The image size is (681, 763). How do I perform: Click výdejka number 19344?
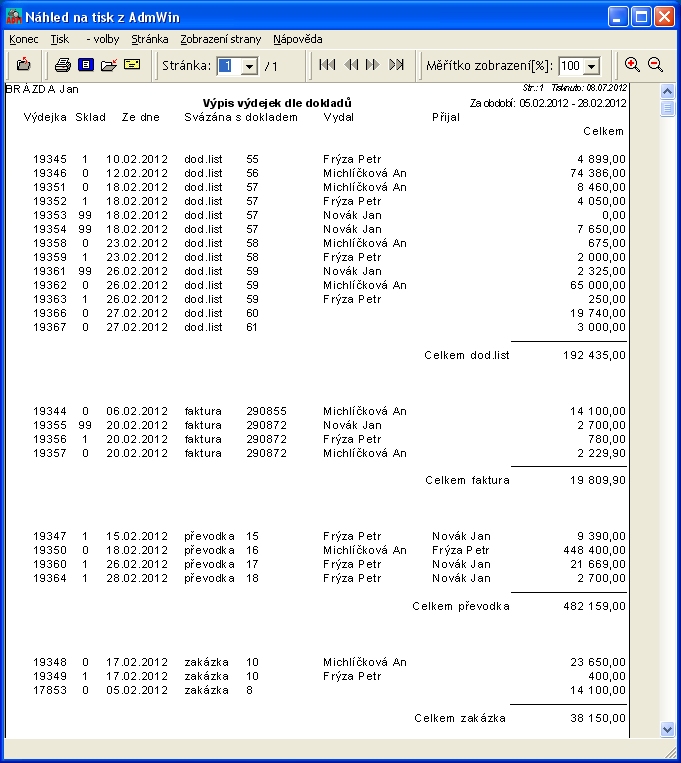(x=50, y=411)
